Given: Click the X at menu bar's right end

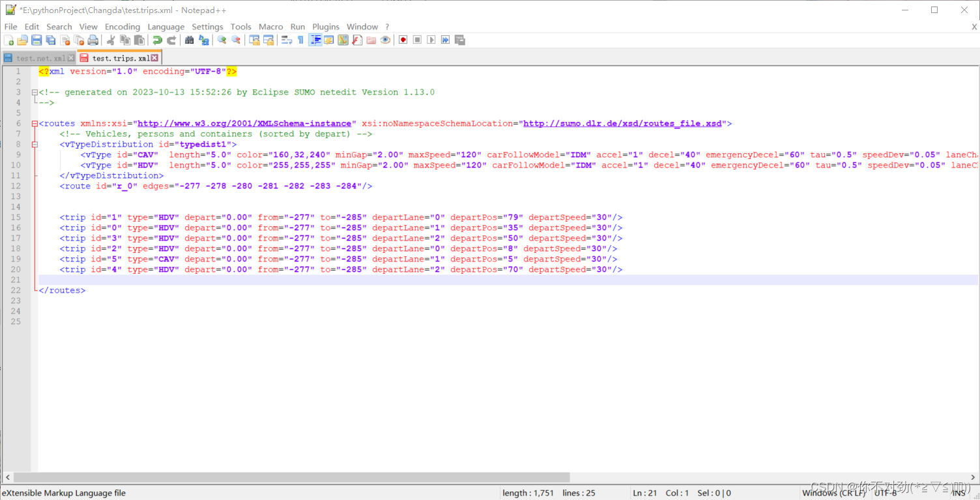Looking at the screenshot, I should (974, 27).
